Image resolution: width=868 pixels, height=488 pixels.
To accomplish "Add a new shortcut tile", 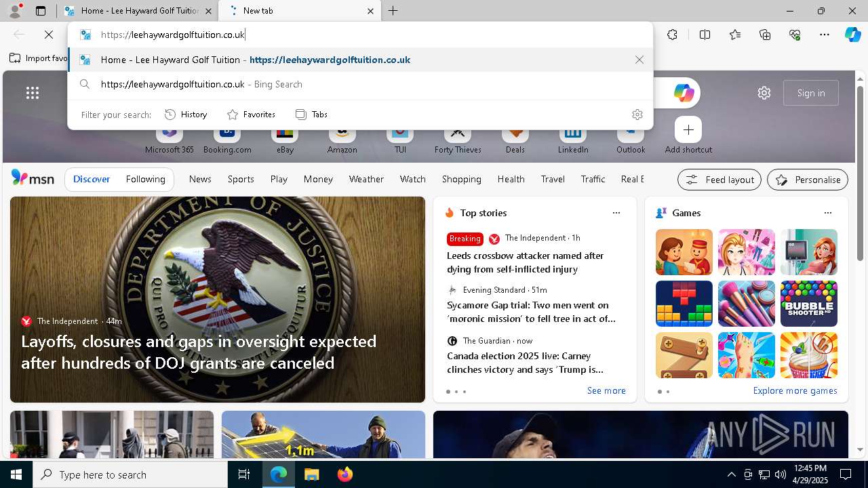I will pyautogui.click(x=688, y=136).
